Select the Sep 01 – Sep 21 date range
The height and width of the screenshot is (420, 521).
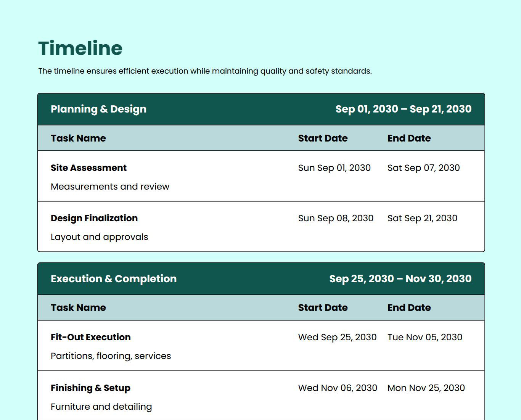(403, 109)
